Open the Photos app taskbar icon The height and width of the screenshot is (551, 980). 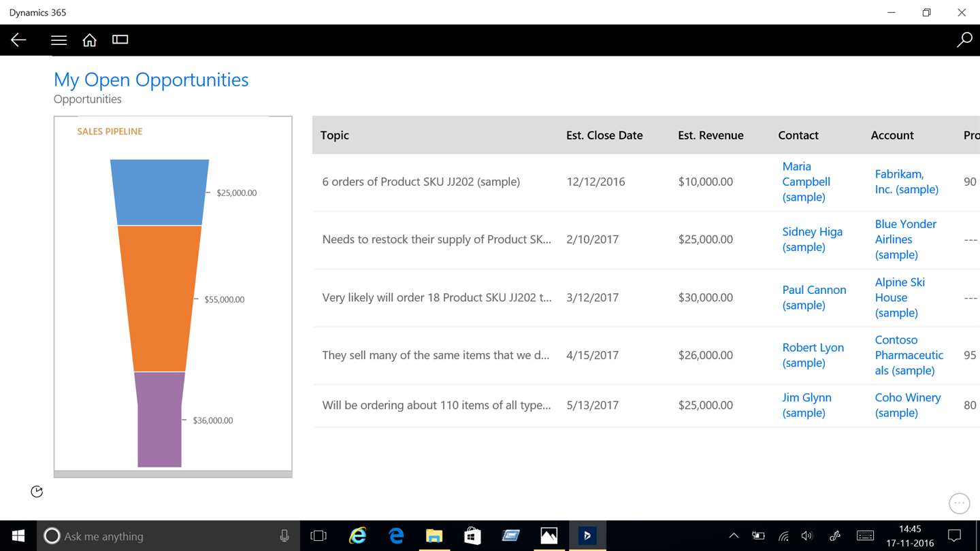point(549,536)
